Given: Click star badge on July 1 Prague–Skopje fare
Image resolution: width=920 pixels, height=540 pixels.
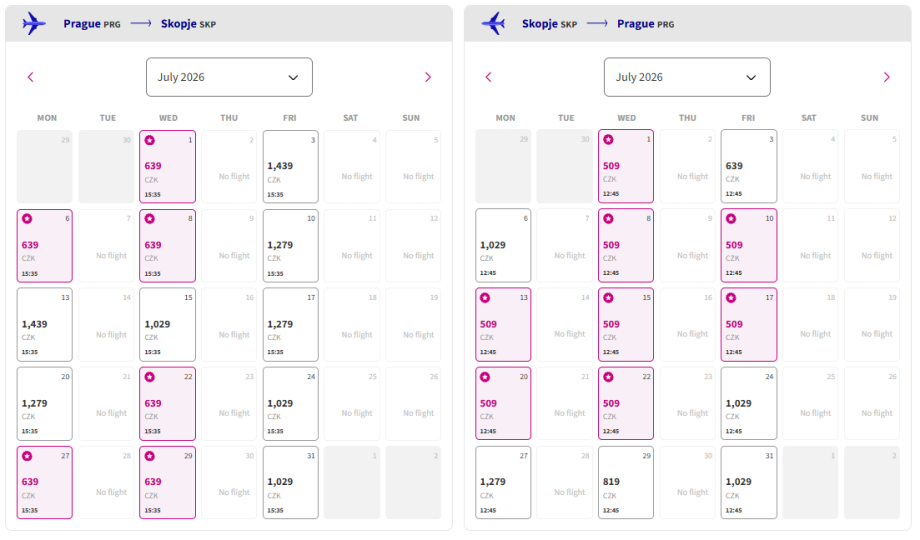Looking at the screenshot, I should click(150, 140).
